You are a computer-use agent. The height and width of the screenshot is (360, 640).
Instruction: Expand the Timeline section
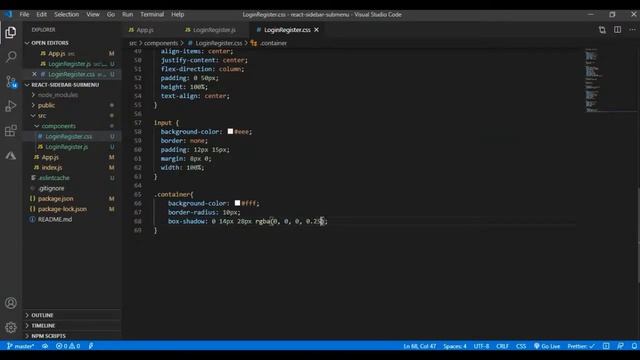coord(72,326)
